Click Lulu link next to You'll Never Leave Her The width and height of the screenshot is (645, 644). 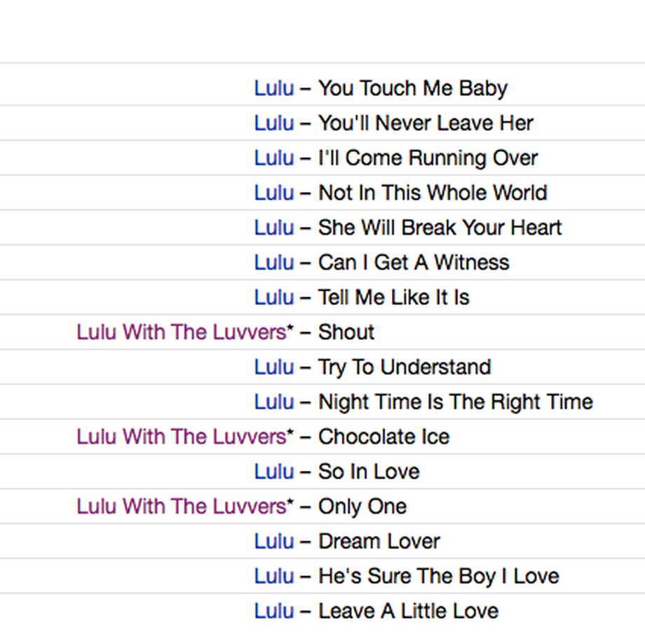(274, 123)
